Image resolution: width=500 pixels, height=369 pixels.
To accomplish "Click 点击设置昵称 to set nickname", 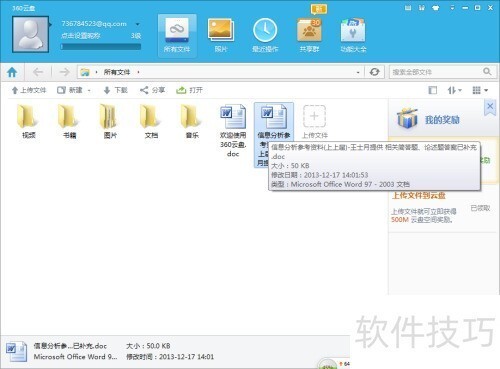I will pyautogui.click(x=80, y=36).
